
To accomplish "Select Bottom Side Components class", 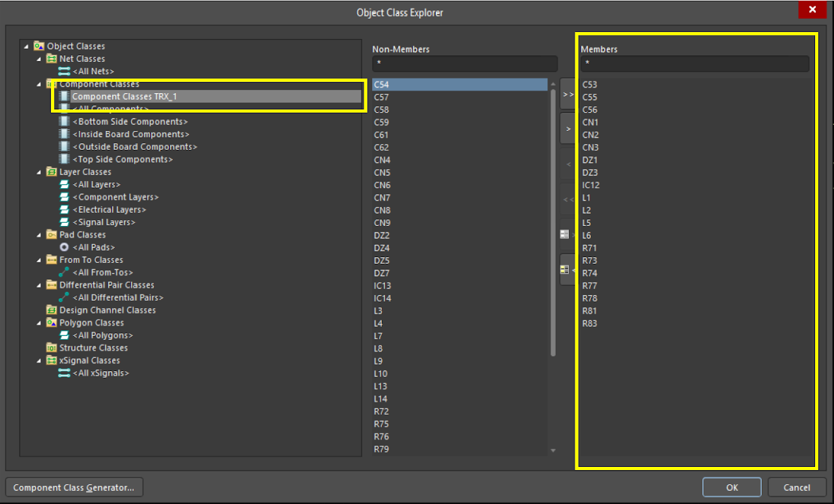I will [x=130, y=121].
